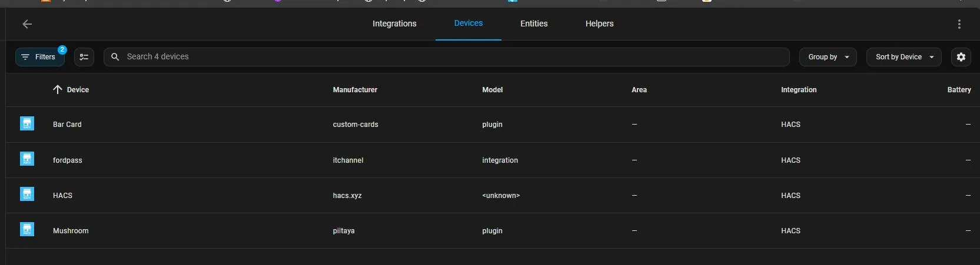Go back using the arrow icon
Screen dimensions: 980x265
tap(27, 24)
